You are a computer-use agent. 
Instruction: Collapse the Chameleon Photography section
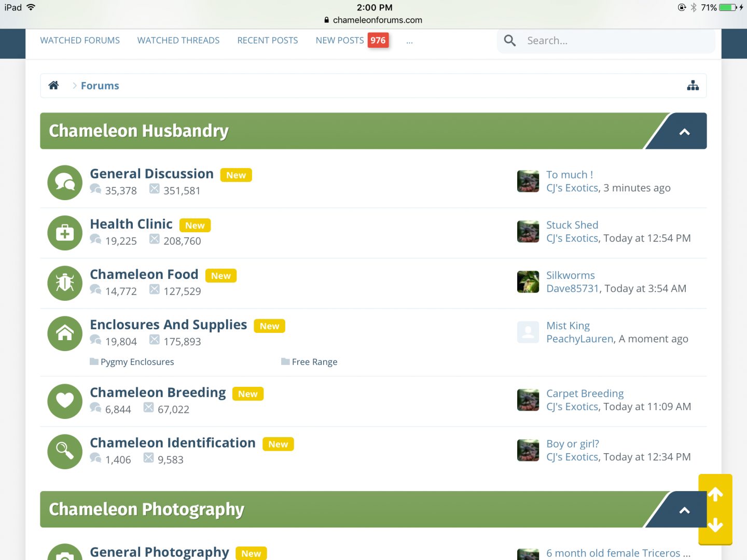pos(684,510)
